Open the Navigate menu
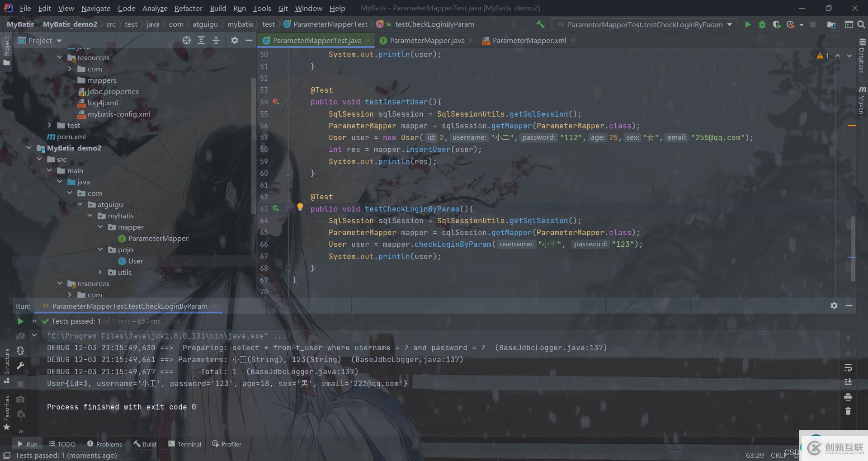The image size is (868, 461). tap(96, 8)
